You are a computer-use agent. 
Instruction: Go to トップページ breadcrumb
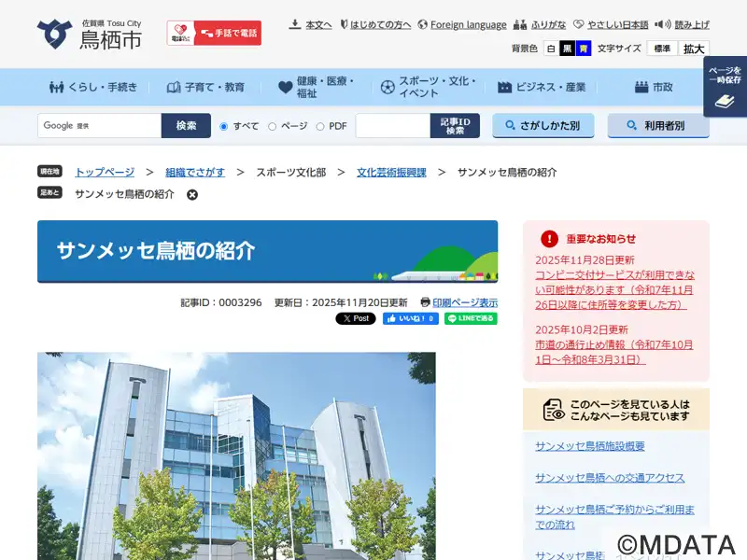(x=105, y=173)
